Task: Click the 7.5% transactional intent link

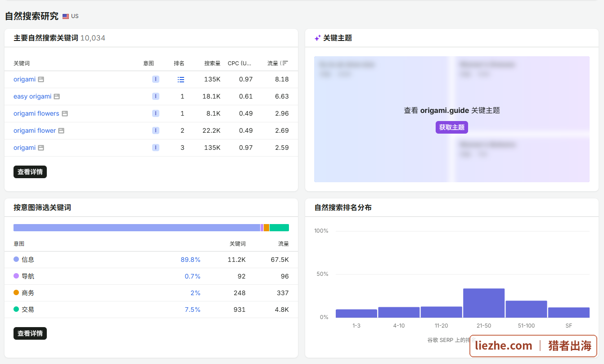Action: (x=193, y=310)
